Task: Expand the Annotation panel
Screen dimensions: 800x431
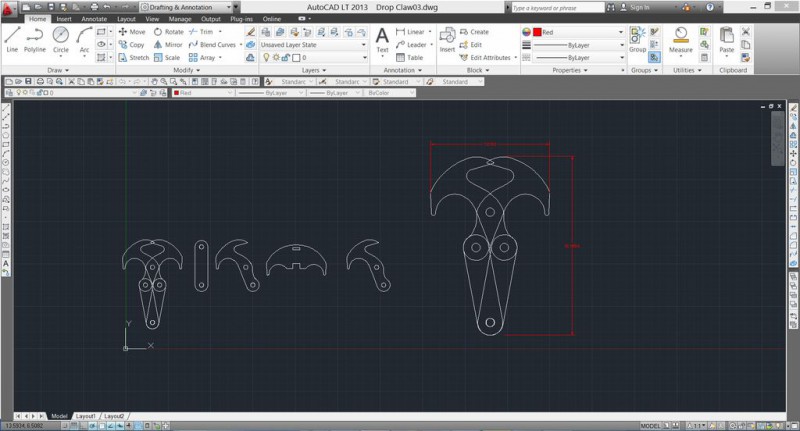Action: pos(402,70)
